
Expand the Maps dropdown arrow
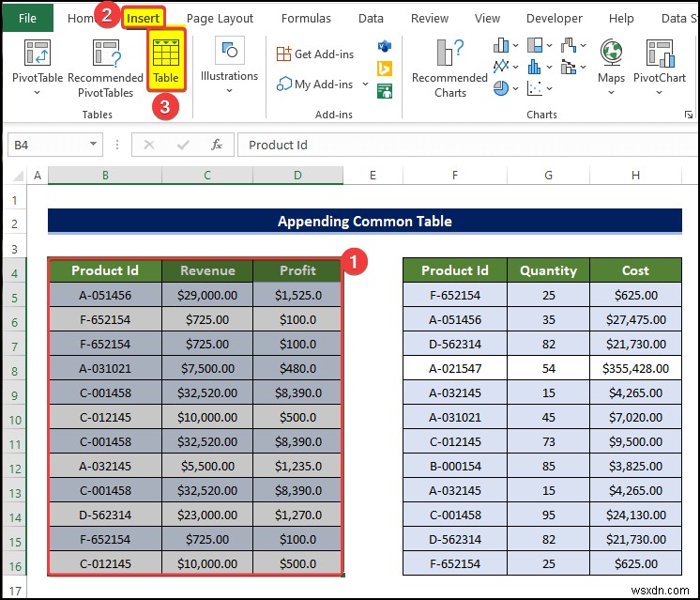click(x=611, y=92)
